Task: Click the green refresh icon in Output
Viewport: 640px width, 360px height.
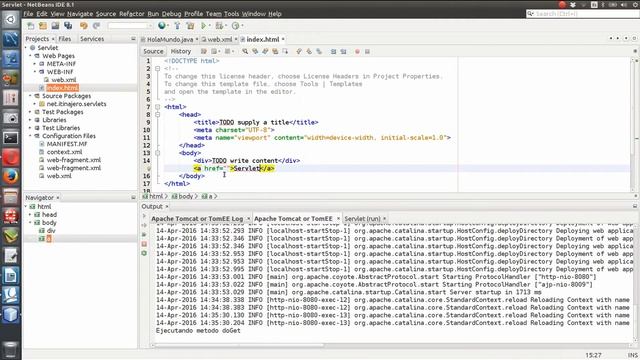Action: click(x=144, y=253)
